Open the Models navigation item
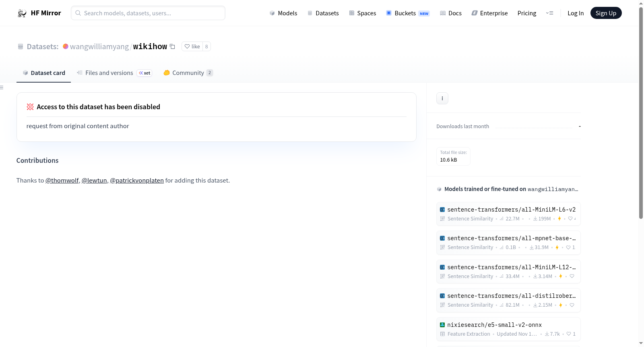The height and width of the screenshot is (347, 644). pos(283,13)
